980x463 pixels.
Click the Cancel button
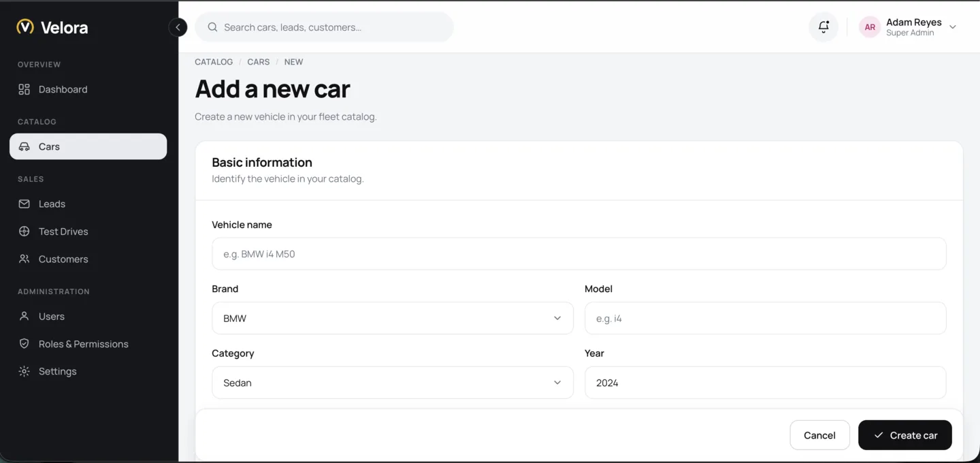819,435
